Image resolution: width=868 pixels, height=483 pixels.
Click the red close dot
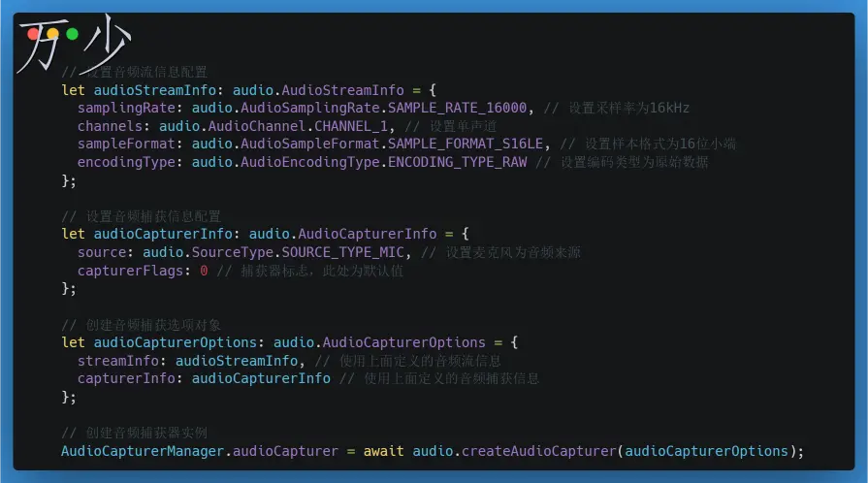pos(34,34)
